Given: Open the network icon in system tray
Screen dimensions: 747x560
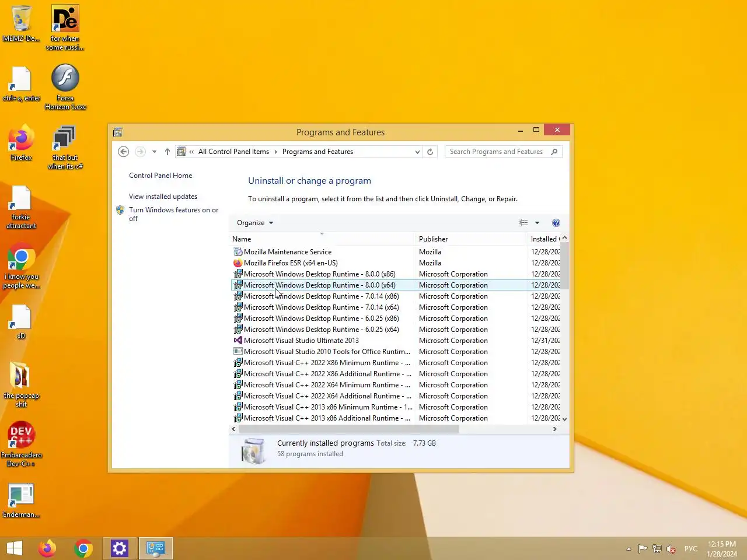Looking at the screenshot, I should [x=657, y=549].
